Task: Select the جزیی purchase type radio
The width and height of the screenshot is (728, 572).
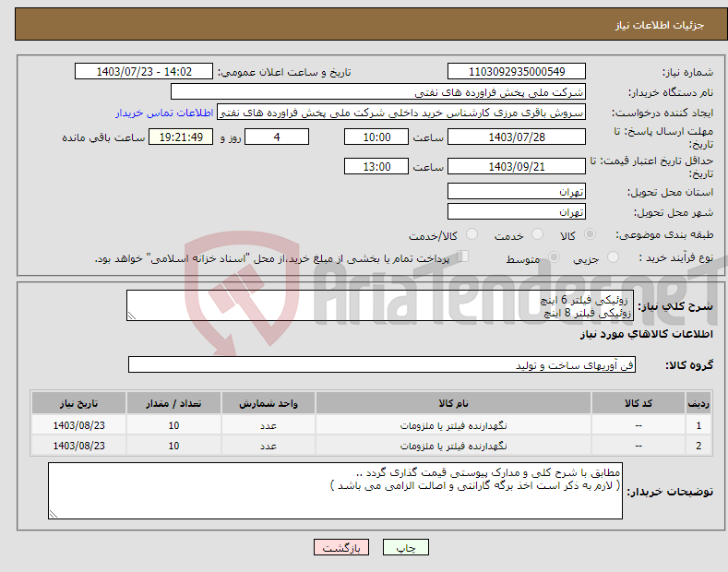Action: [613, 257]
